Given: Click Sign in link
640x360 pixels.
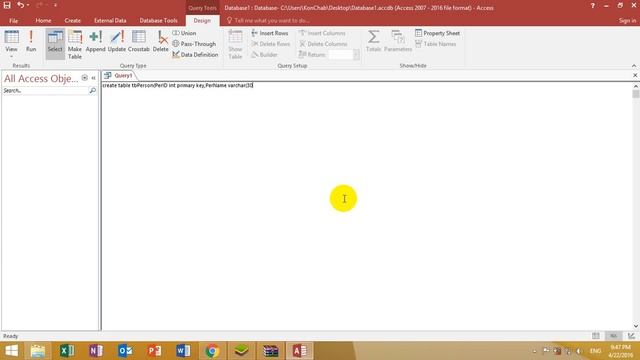Looking at the screenshot, I should pos(627,20).
